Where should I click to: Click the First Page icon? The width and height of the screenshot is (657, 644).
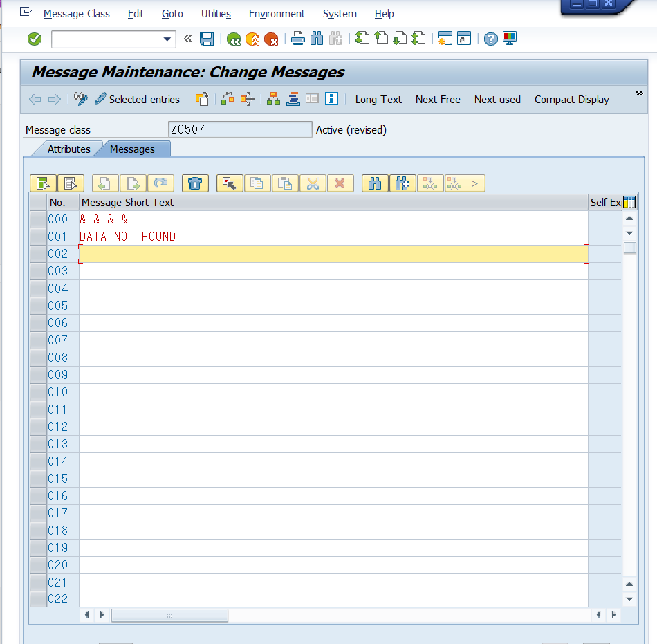[x=362, y=39]
